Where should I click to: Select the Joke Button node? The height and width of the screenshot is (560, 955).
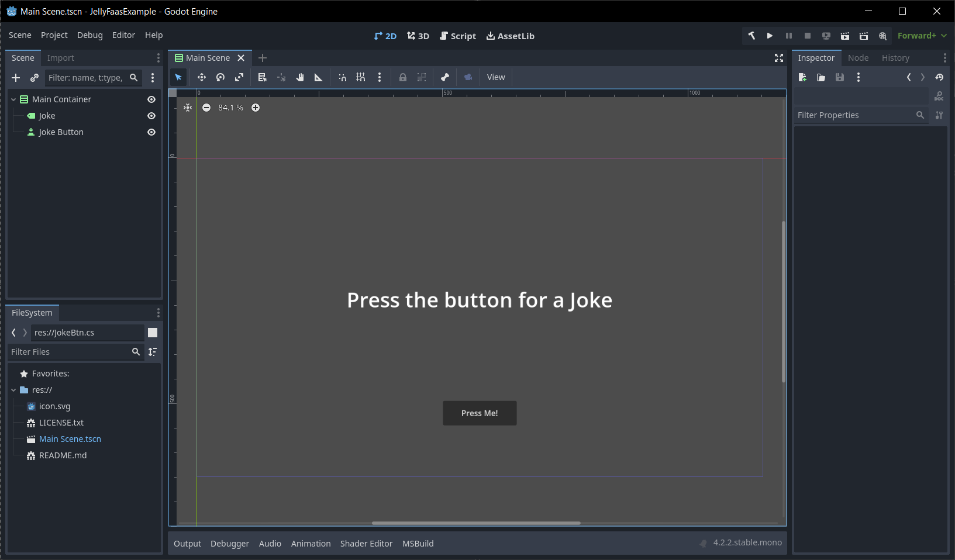pos(61,132)
